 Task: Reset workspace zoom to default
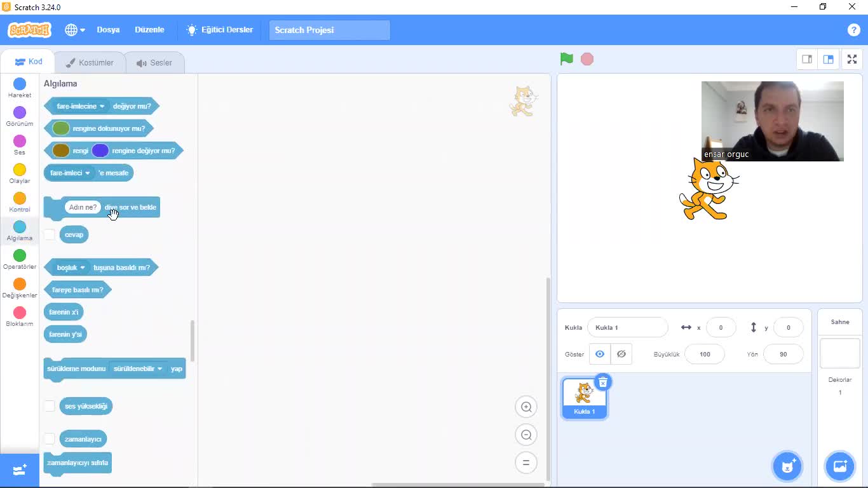pos(526,463)
